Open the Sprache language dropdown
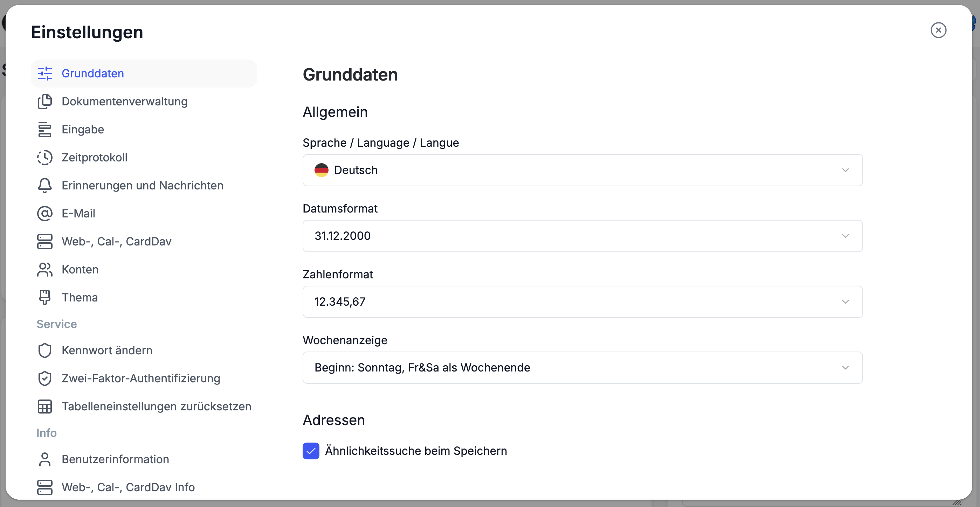This screenshot has width=980, height=507. tap(582, 170)
